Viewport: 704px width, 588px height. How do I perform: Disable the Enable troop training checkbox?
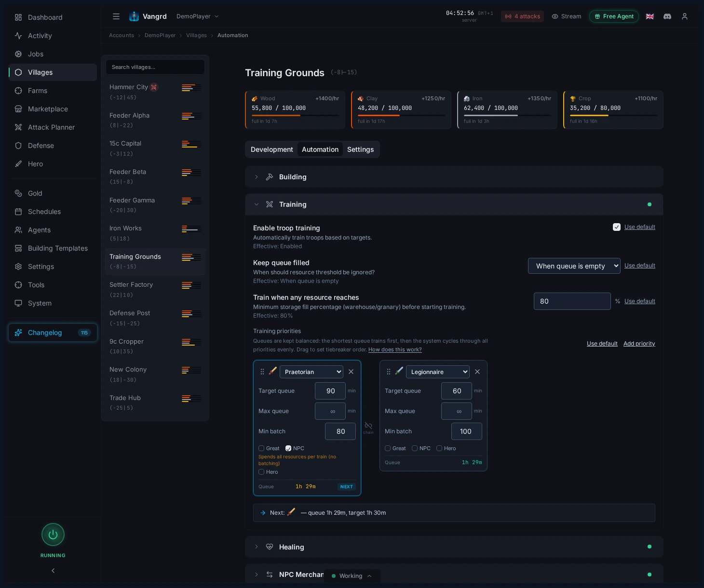click(617, 227)
